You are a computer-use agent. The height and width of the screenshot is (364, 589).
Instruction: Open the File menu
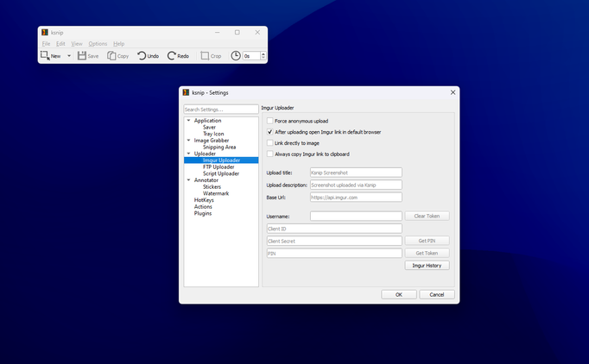[46, 43]
